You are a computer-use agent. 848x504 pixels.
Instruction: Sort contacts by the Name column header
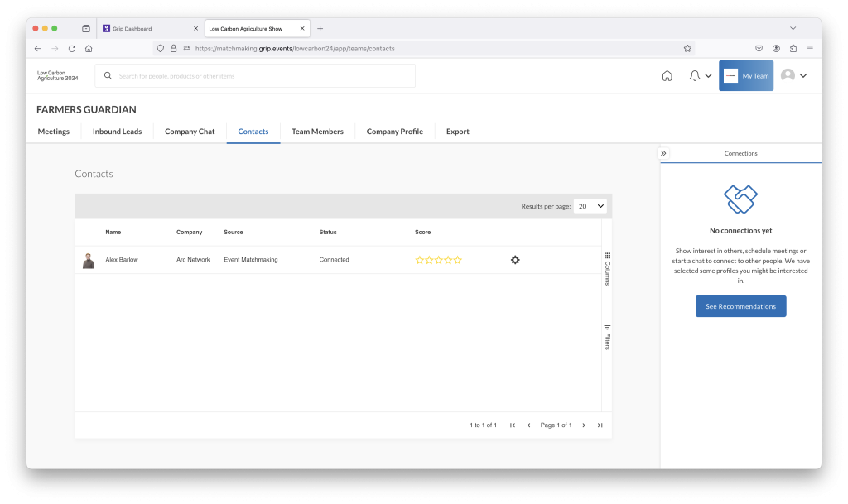pos(113,233)
